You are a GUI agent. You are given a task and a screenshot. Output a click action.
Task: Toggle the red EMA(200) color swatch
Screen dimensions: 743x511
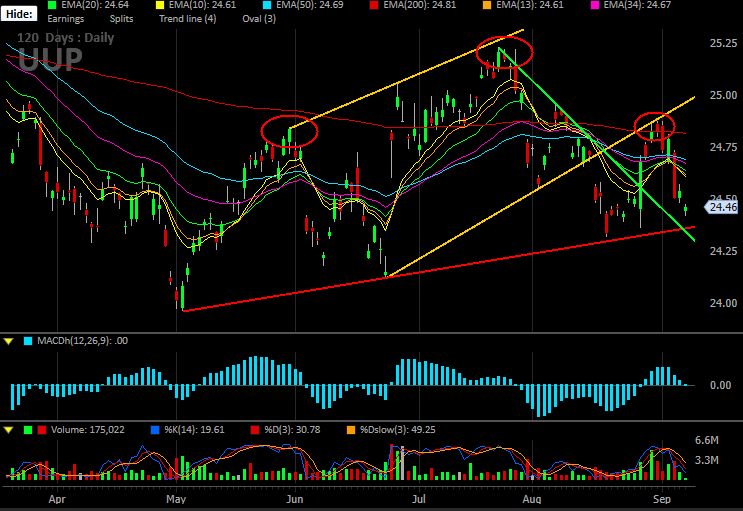pos(374,5)
